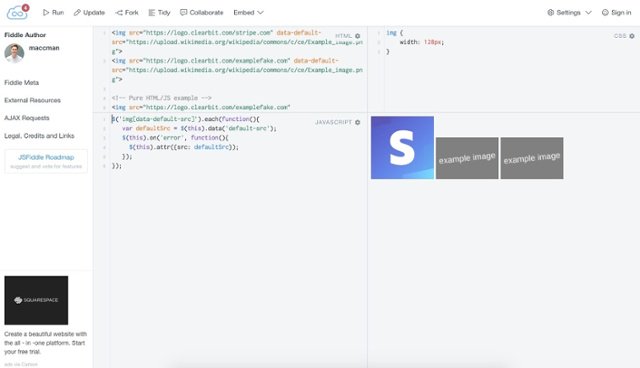Expand the Embed dropdown

pyautogui.click(x=248, y=13)
